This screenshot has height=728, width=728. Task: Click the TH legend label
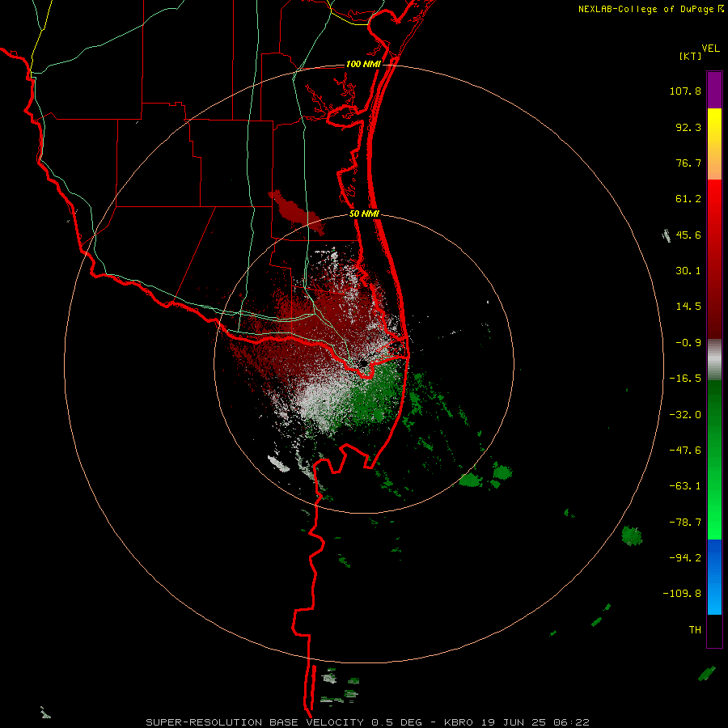pos(695,630)
